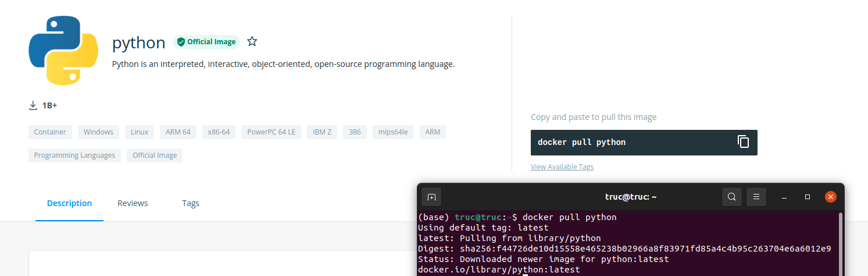Close the terminal window
Screen dimensions: 868x276
click(831, 197)
